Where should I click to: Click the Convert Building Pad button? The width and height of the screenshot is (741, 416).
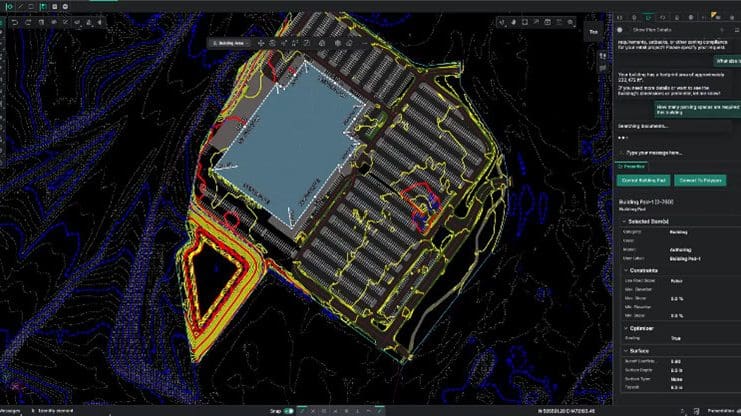click(x=644, y=180)
